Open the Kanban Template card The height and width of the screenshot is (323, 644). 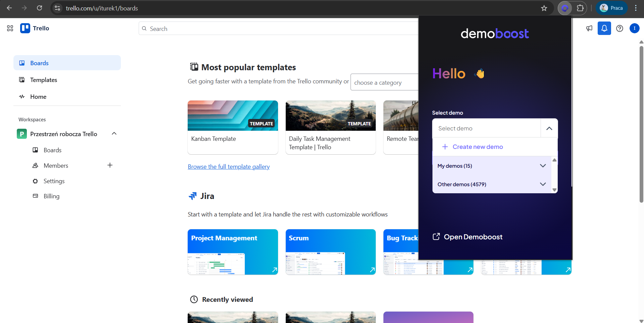coord(233,127)
